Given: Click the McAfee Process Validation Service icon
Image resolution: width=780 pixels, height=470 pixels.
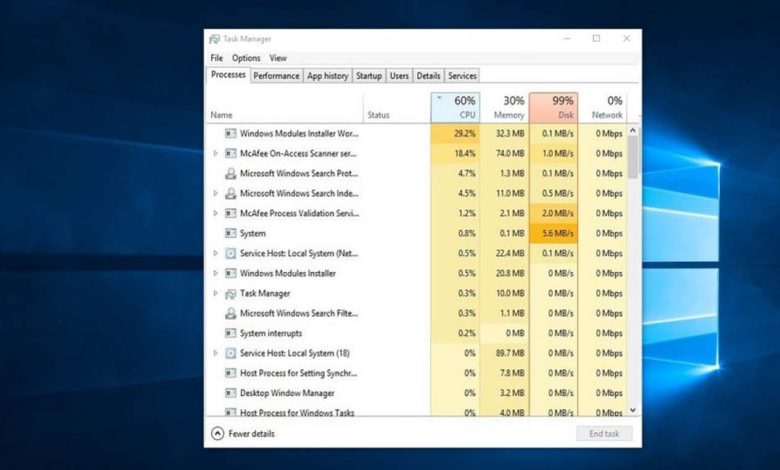Looking at the screenshot, I should pyautogui.click(x=230, y=213).
